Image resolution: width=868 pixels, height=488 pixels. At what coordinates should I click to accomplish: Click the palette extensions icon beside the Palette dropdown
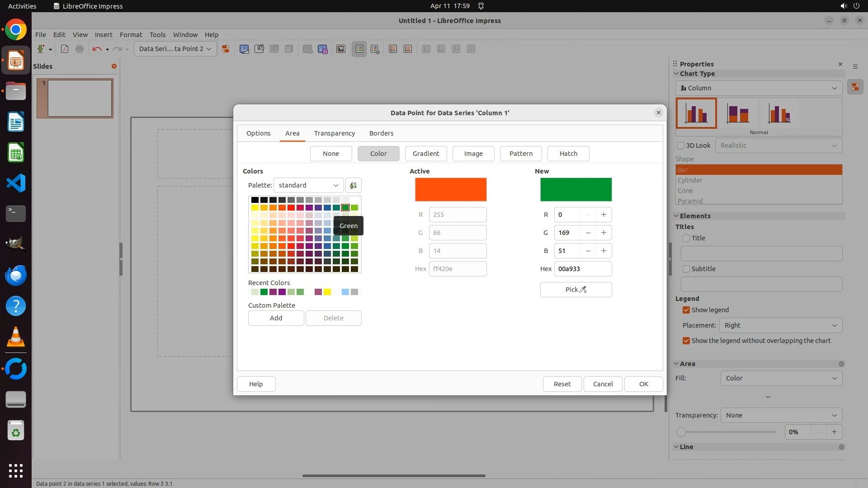point(353,185)
